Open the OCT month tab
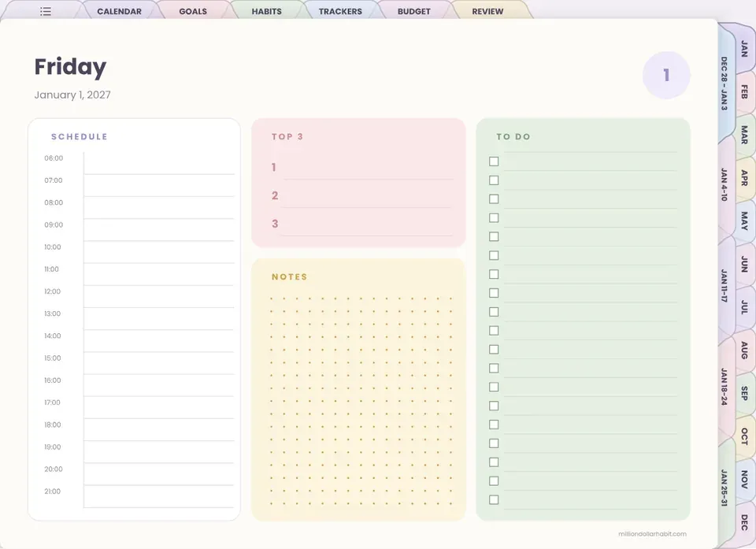This screenshot has height=549, width=756. pyautogui.click(x=744, y=436)
